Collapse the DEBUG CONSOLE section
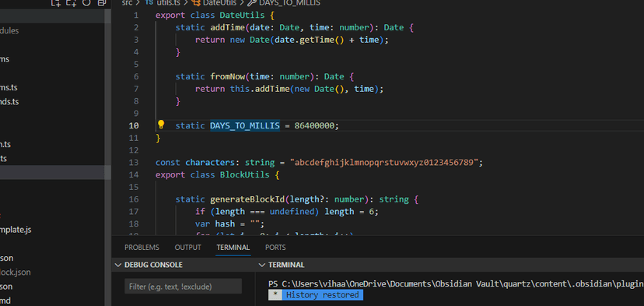This screenshot has height=306, width=644. tap(118, 265)
